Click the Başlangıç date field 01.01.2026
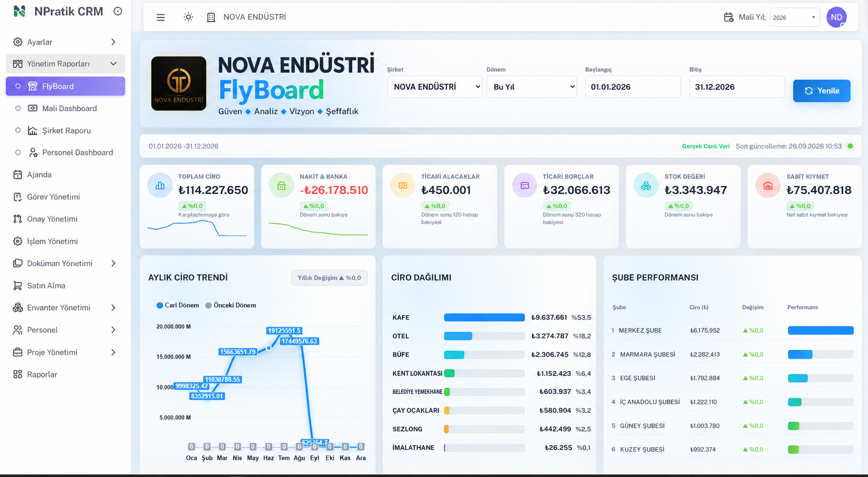The height and width of the screenshot is (477, 868). [633, 87]
